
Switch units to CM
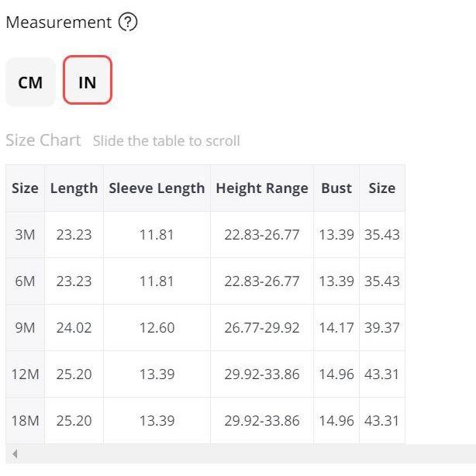[x=30, y=82]
